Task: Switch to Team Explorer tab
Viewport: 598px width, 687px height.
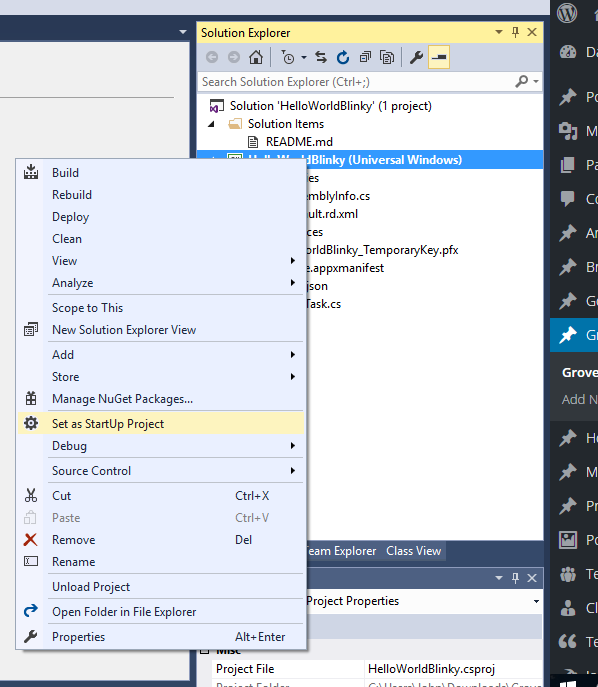Action: click(x=341, y=551)
